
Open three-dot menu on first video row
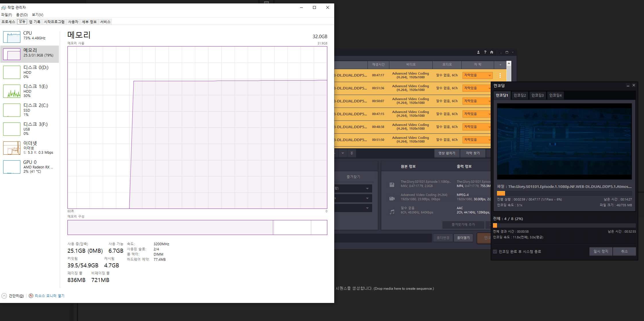(500, 75)
